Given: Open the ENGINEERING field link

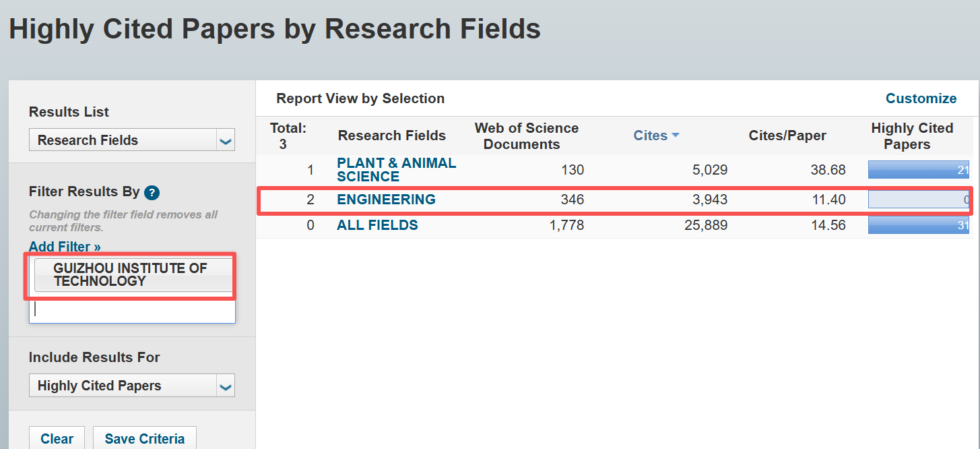Looking at the screenshot, I should pyautogui.click(x=386, y=200).
